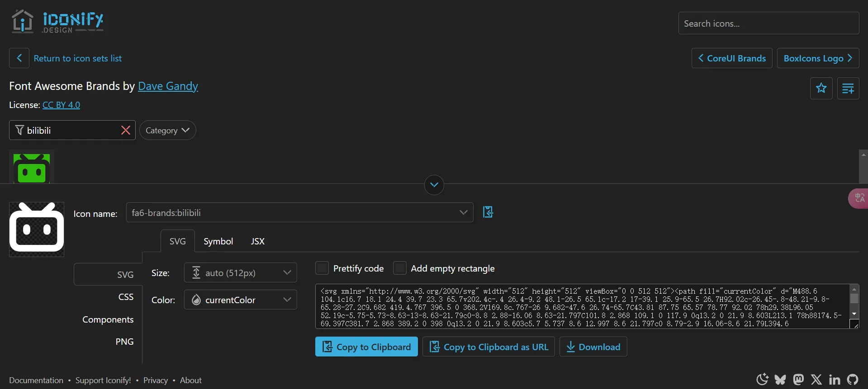Click the list layout icon beside the star
Image resolution: width=868 pixels, height=389 pixels.
click(848, 88)
